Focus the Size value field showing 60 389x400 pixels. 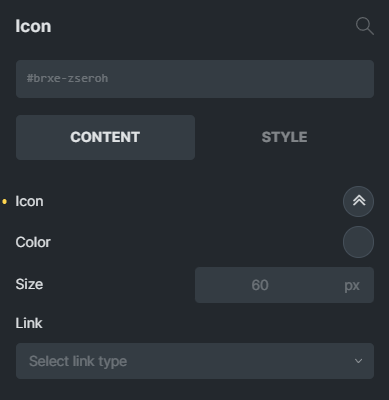click(284, 285)
